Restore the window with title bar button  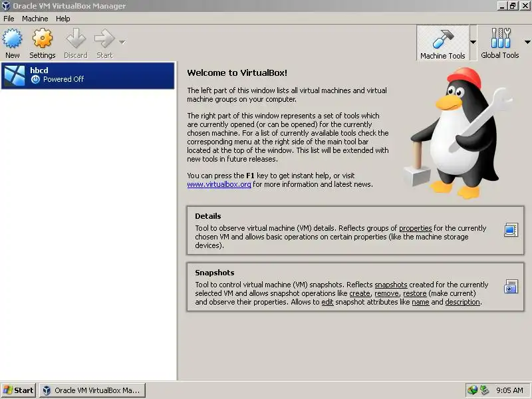pyautogui.click(x=513, y=6)
